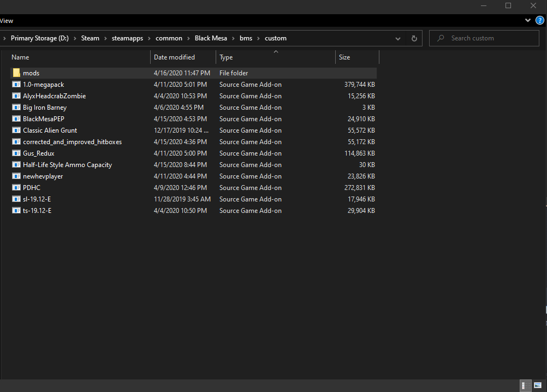Click the mods folder name

pyautogui.click(x=31, y=73)
